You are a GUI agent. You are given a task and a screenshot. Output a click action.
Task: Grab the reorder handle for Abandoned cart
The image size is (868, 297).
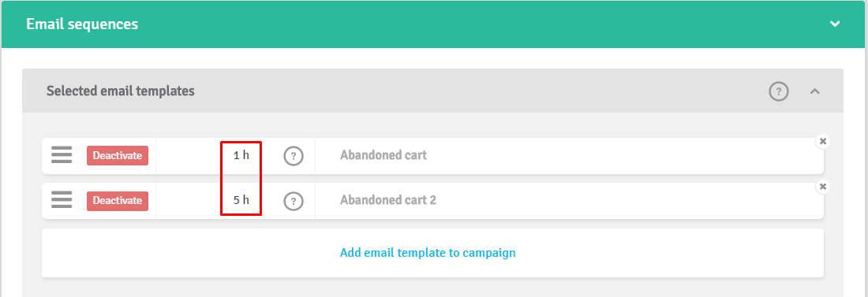coord(62,155)
